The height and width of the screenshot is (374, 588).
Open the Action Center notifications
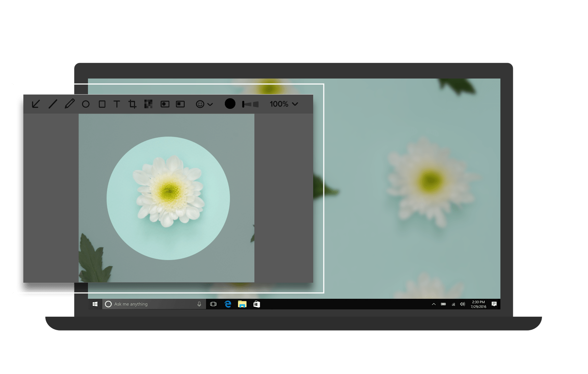tap(494, 304)
